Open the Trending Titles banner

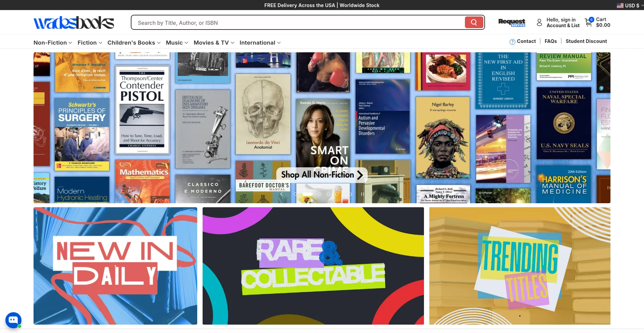(x=520, y=266)
